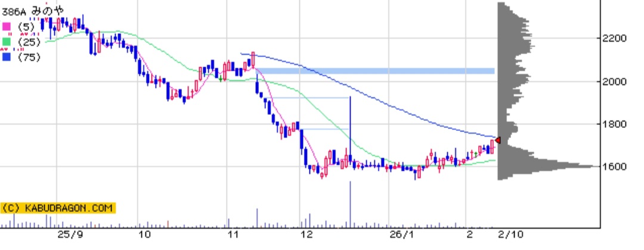644x250 pixels.
Task: Select the 2200 price axis label
Action: coord(614,39)
